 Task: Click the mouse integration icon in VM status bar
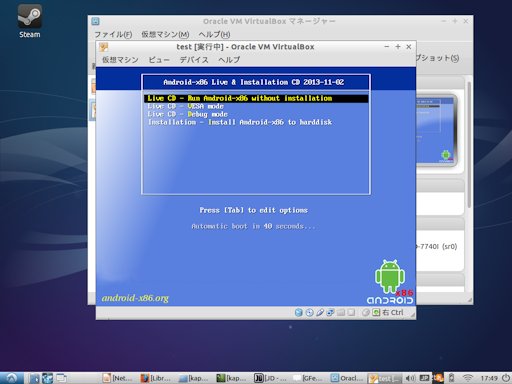(366, 312)
